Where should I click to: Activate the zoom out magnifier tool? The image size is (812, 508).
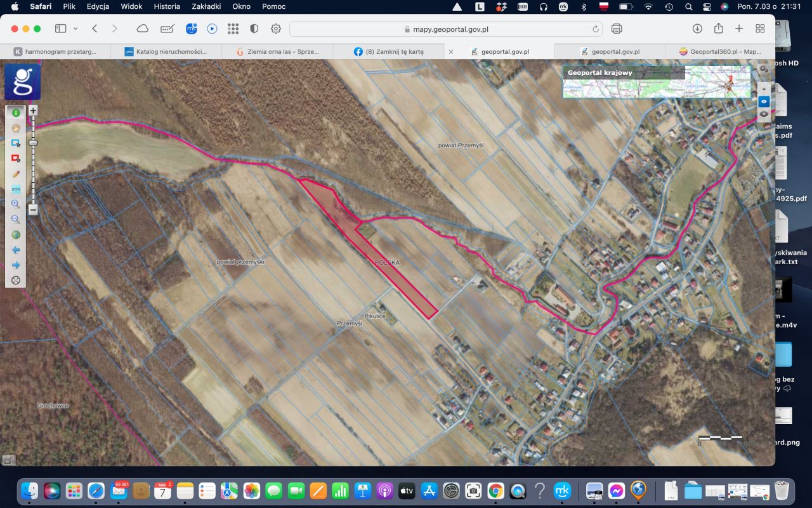[16, 219]
